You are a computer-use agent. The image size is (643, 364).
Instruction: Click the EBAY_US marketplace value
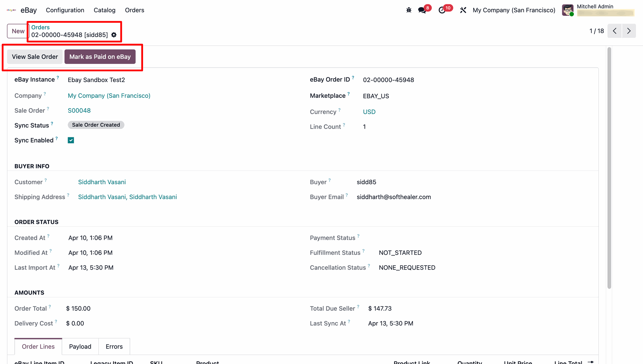click(x=376, y=96)
